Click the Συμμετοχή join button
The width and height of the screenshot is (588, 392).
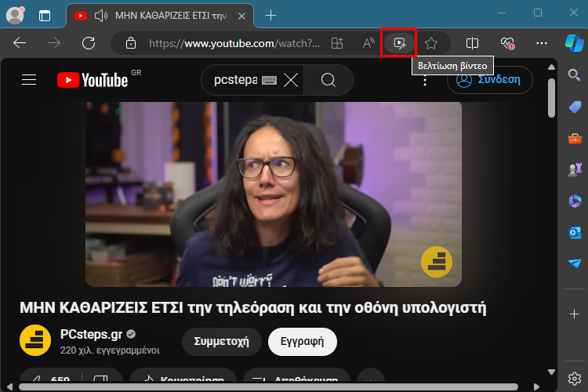tap(221, 341)
